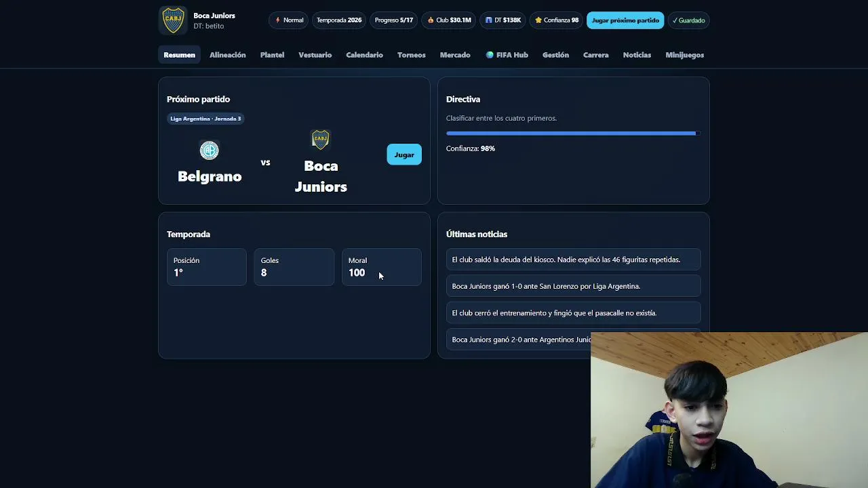Click the Boca Juniors name in the header
Image resolution: width=868 pixels, height=488 pixels.
point(214,16)
